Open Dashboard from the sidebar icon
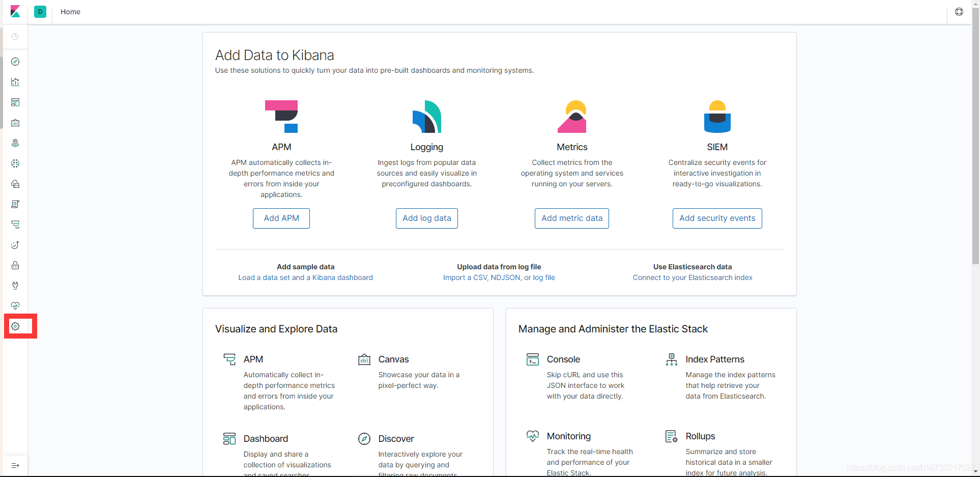Image resolution: width=980 pixels, height=477 pixels. pyautogui.click(x=15, y=102)
